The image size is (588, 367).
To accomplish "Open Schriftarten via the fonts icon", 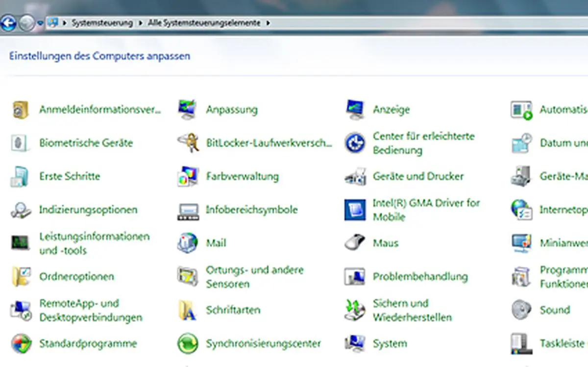I will click(x=187, y=310).
